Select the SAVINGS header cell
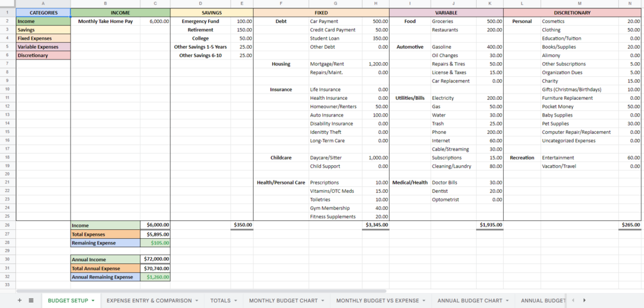 pyautogui.click(x=212, y=13)
